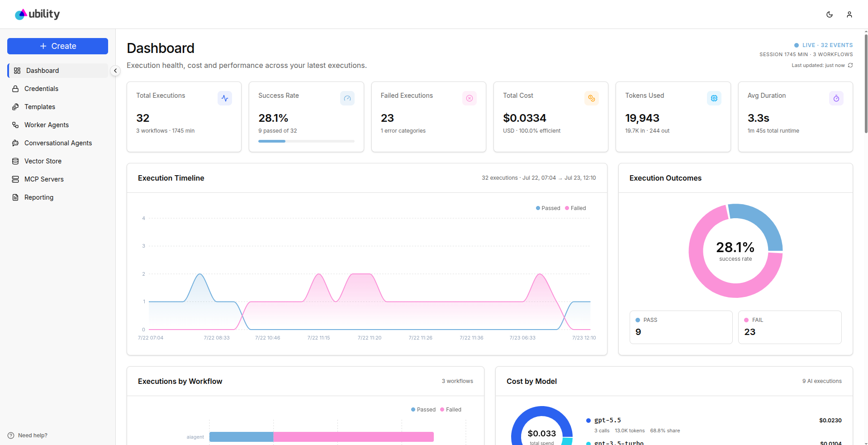Open Conversational Agents in the sidebar
Screen dimensions: 868x445
click(x=57, y=143)
